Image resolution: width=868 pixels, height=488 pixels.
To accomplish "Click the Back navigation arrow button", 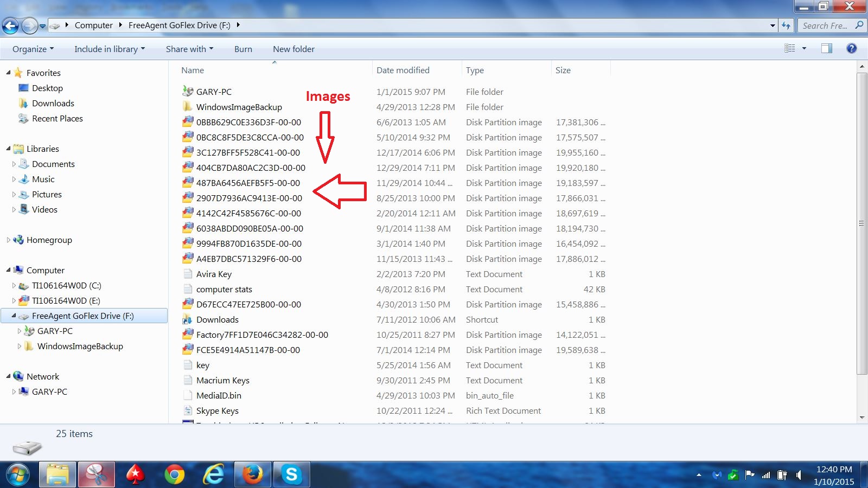I will [10, 25].
